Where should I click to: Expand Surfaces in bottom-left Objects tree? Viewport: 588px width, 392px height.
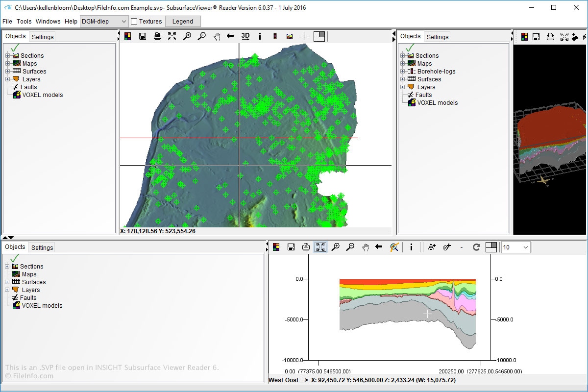[x=8, y=282]
